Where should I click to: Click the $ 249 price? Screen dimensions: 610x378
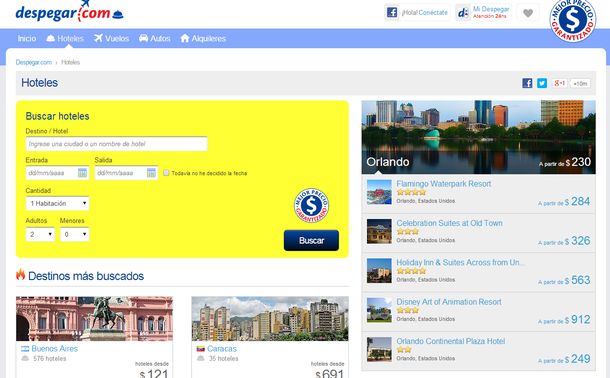click(x=577, y=359)
